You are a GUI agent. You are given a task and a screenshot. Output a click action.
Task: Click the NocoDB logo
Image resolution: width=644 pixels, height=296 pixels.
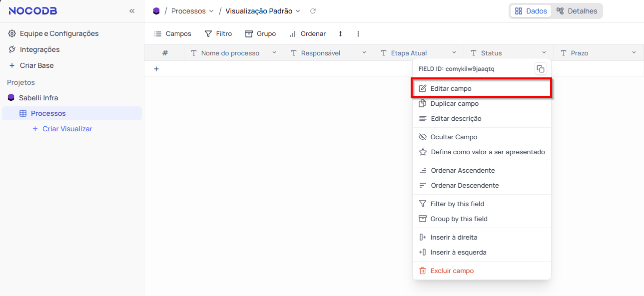tap(32, 11)
